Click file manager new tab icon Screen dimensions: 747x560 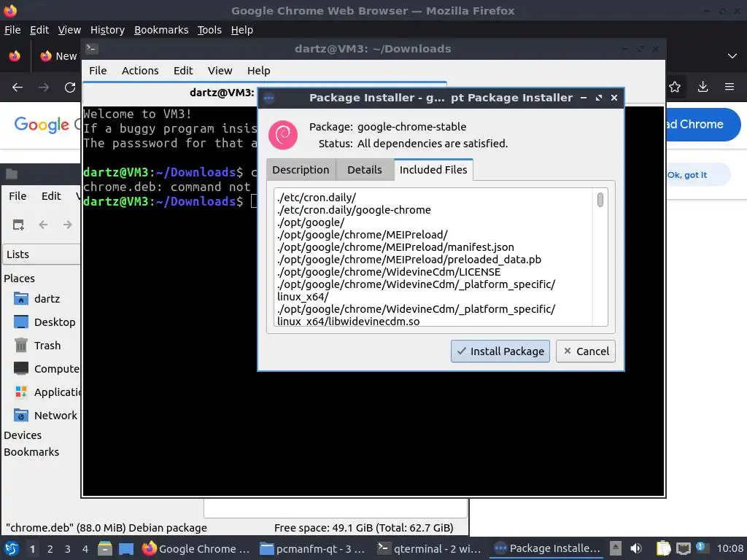tap(18, 225)
